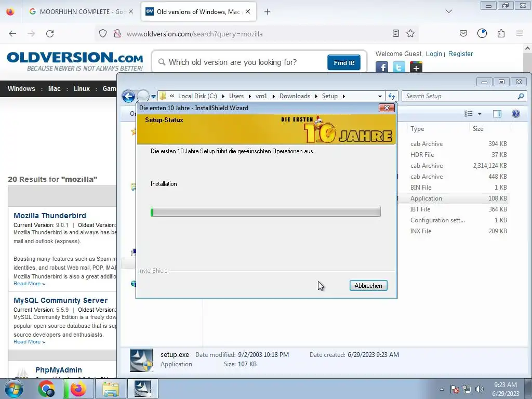
Task: Open the MySQL Community Server link
Action: pos(60,300)
